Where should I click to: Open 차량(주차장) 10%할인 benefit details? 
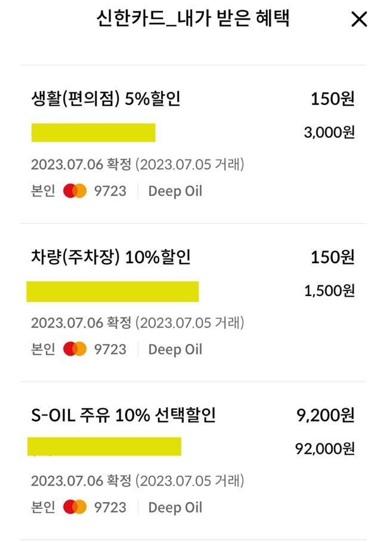(x=111, y=257)
